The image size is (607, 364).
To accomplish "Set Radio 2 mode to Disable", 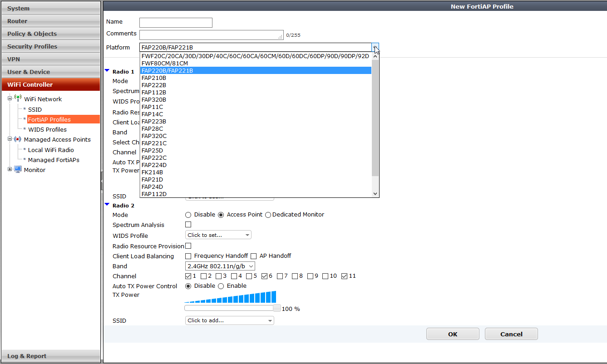I will coord(188,215).
